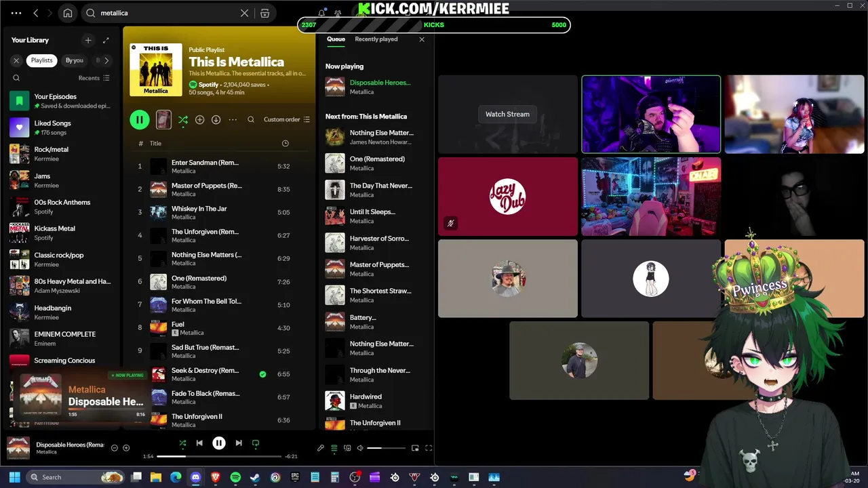This screenshot has height=488, width=868.
Task: Open the Custom order dropdown
Action: [x=287, y=120]
